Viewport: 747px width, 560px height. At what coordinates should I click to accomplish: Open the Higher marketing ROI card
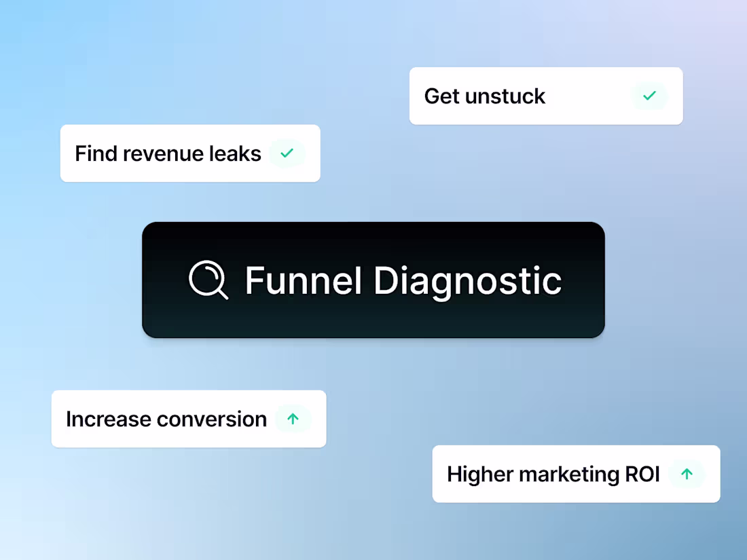click(576, 474)
